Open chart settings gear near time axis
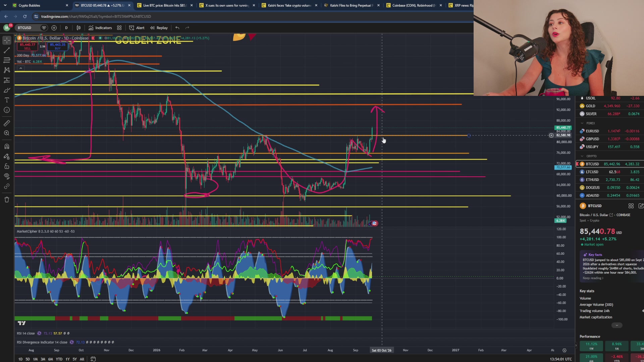Image resolution: width=644 pixels, height=362 pixels. point(565,350)
